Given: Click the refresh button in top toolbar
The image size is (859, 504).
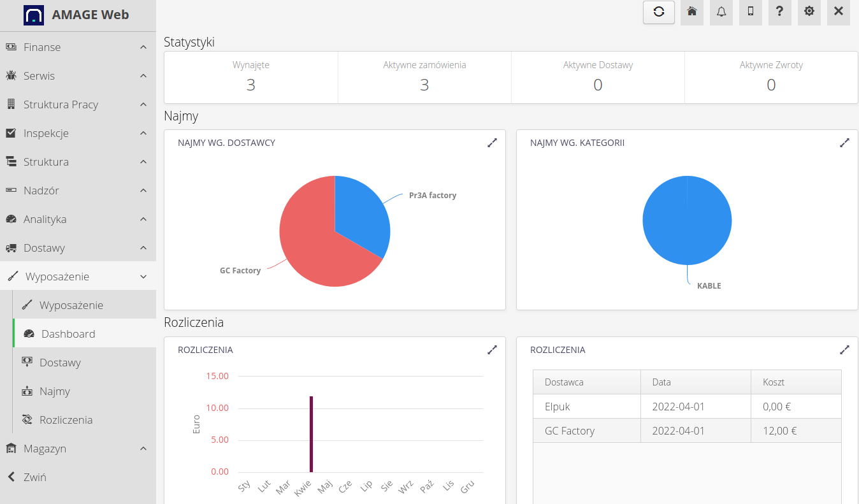Looking at the screenshot, I should coord(658,12).
